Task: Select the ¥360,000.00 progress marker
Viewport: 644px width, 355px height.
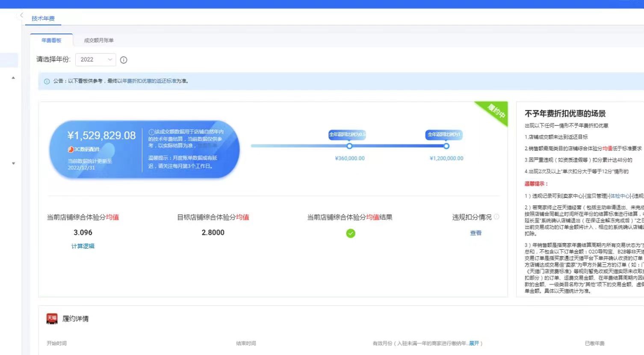Action: (x=349, y=146)
